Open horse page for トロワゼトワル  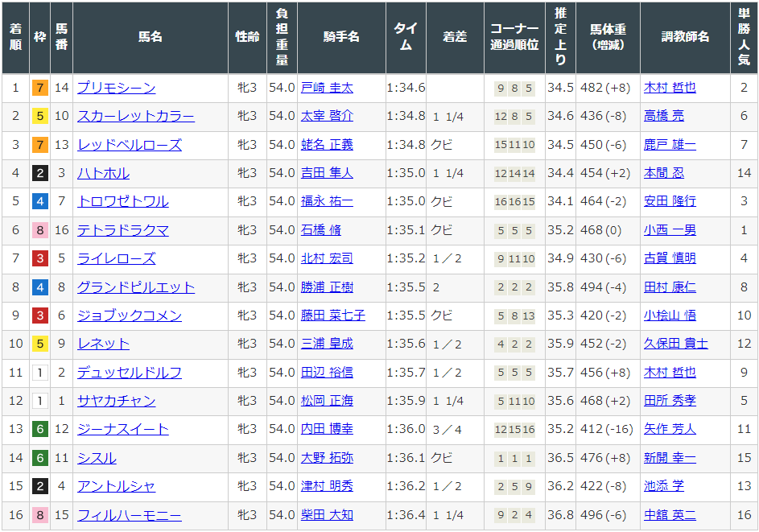(x=123, y=201)
